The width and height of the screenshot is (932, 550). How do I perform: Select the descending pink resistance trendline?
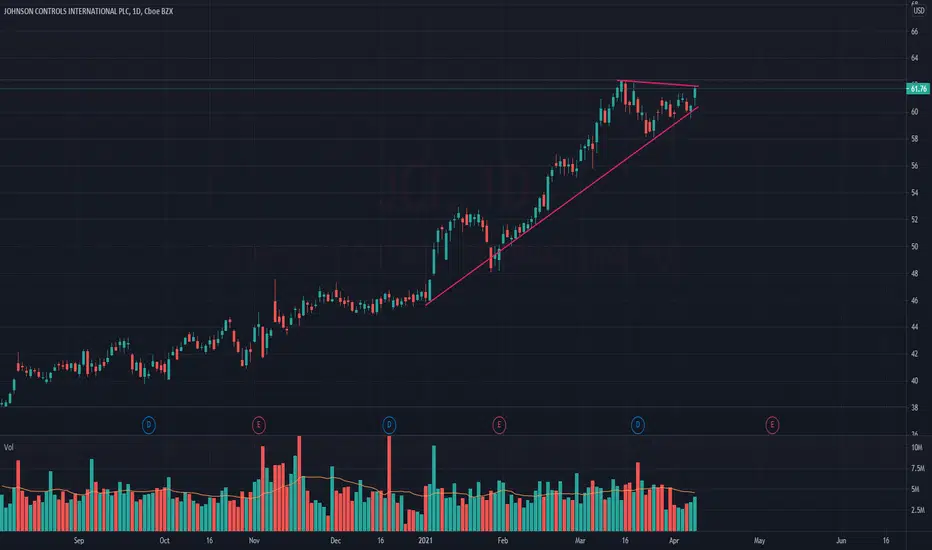[658, 83]
